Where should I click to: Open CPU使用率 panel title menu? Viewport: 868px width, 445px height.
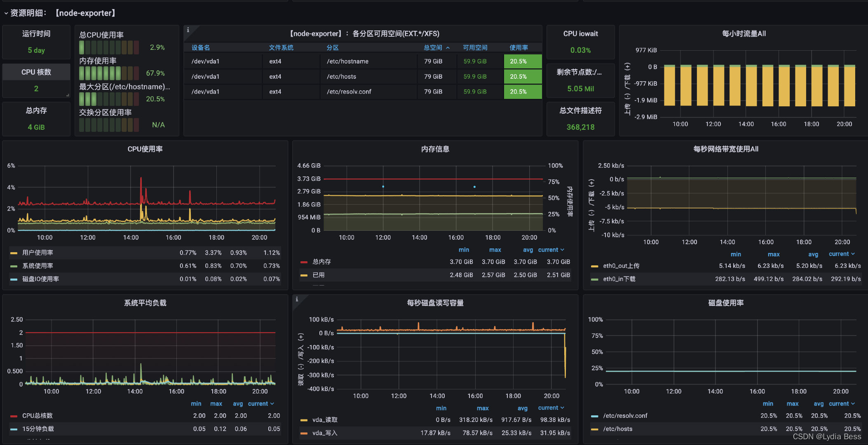(x=145, y=149)
